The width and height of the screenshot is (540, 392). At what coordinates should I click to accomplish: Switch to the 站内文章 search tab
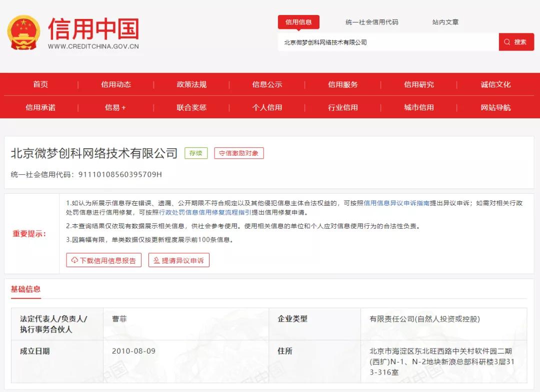[x=445, y=22]
